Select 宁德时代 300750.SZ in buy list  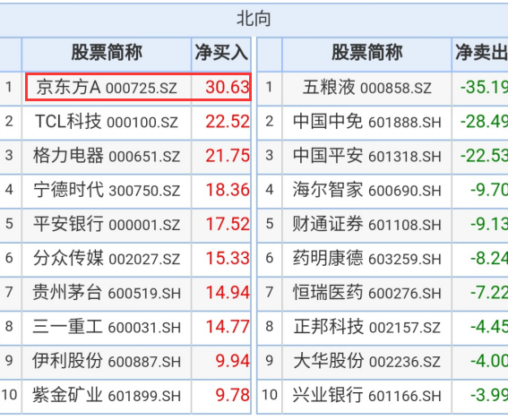coord(107,190)
